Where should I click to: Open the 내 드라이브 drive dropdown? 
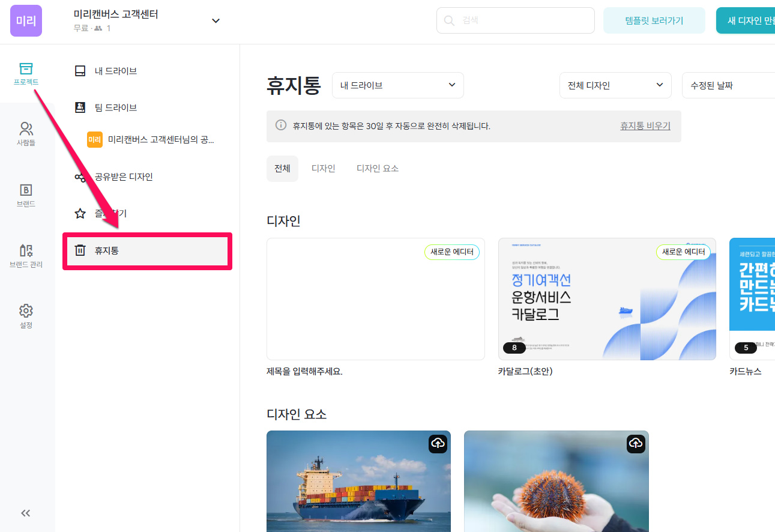click(397, 85)
